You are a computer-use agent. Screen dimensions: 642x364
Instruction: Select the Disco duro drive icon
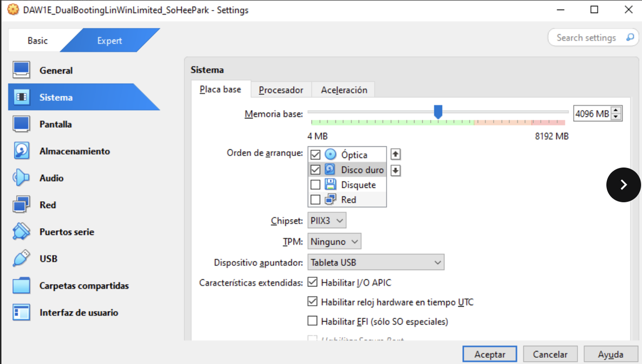tap(330, 169)
